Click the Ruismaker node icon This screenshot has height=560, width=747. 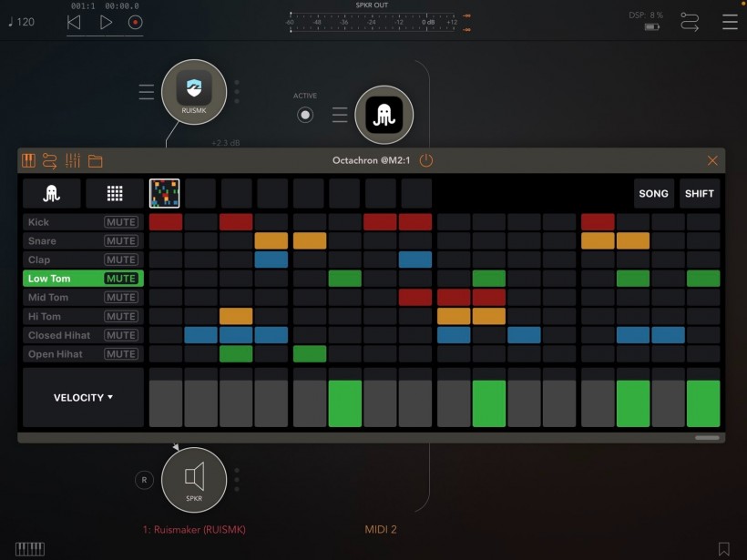point(193,90)
